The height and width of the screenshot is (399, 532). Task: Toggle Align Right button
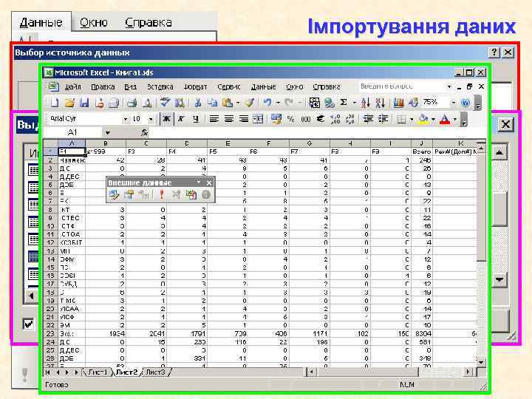pyautogui.click(x=243, y=119)
